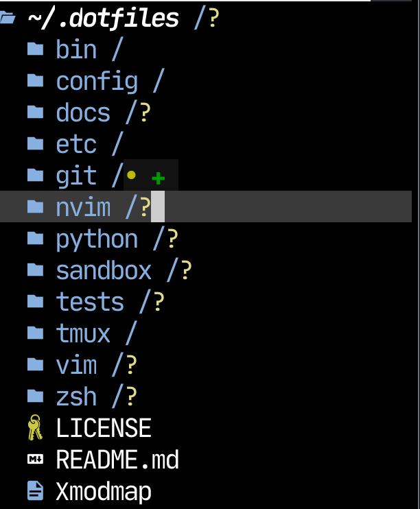The height and width of the screenshot is (509, 420).
Task: Expand the config directory
Action: 97,81
